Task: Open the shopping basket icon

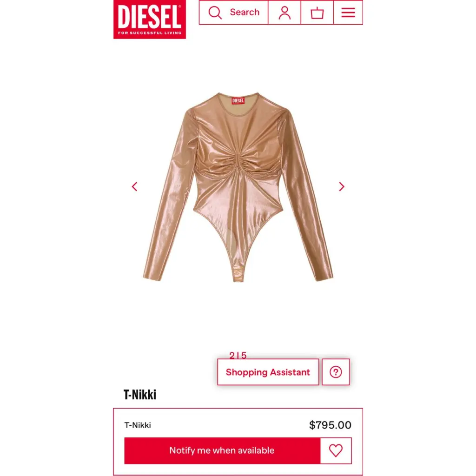Action: coord(317,13)
